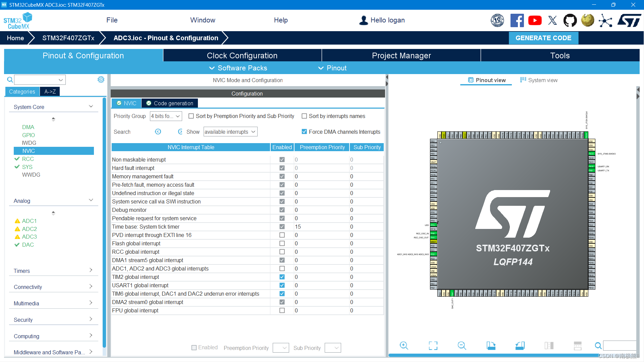Select ADC3 in the Analog list
644x362 pixels.
click(29, 237)
